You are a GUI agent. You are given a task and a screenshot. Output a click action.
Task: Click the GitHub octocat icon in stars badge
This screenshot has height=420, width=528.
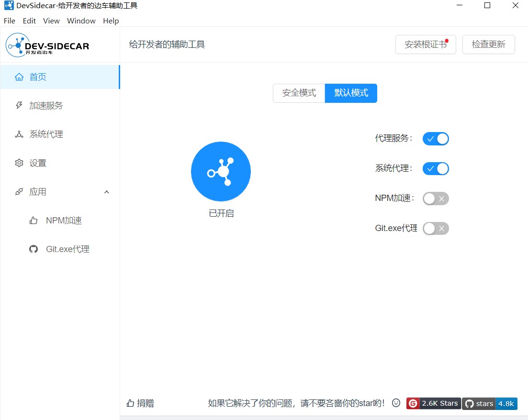tap(469, 404)
